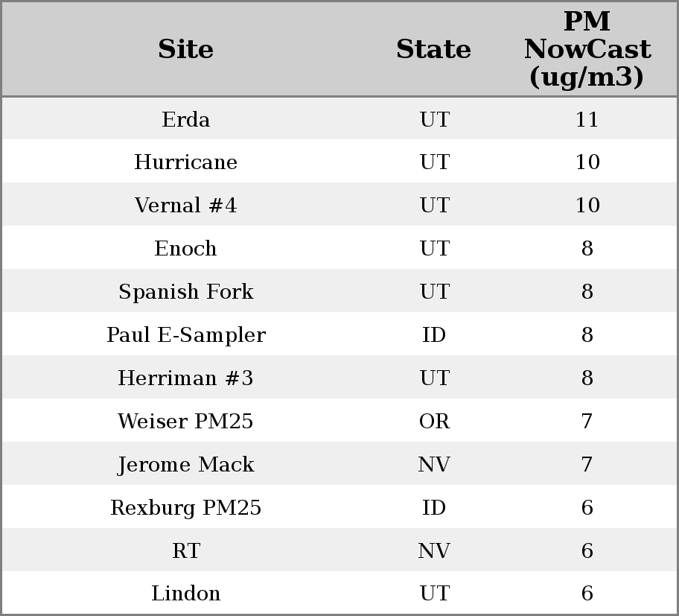Screen dimensions: 679x616
Task: Click the NV state cell for Jerome Mack
Action: tap(434, 465)
